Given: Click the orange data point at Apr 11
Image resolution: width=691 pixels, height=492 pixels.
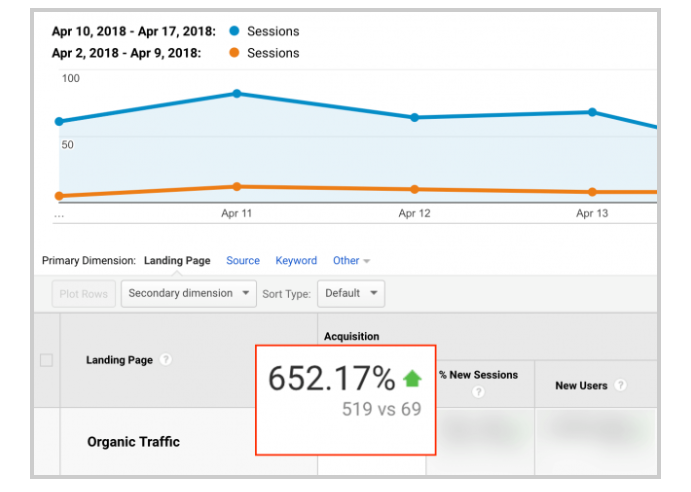Looking at the screenshot, I should pyautogui.click(x=237, y=186).
